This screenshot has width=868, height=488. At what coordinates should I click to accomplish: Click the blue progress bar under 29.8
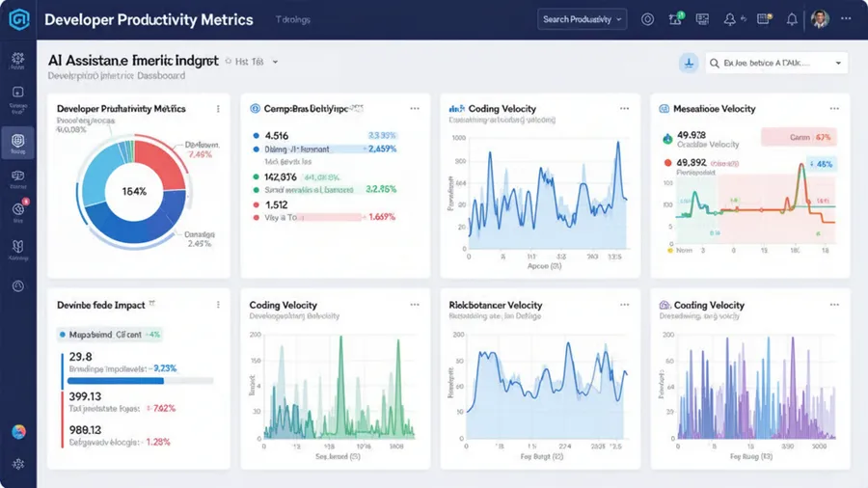click(115, 381)
